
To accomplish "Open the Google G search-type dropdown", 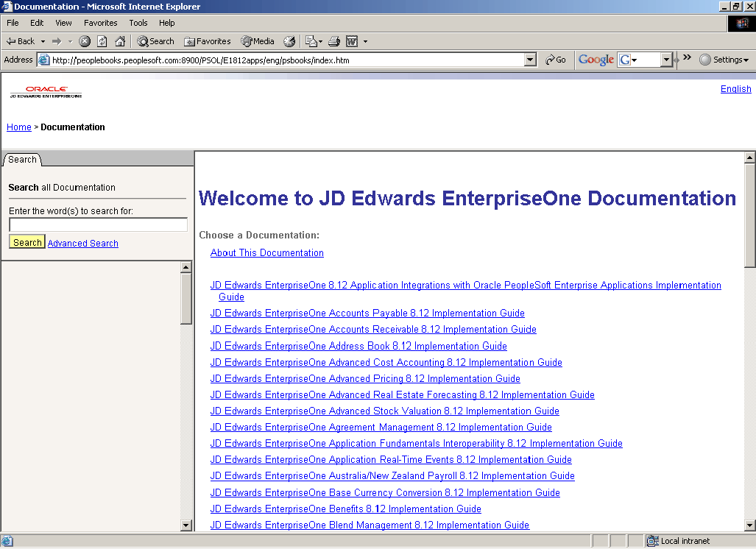I will pyautogui.click(x=634, y=60).
